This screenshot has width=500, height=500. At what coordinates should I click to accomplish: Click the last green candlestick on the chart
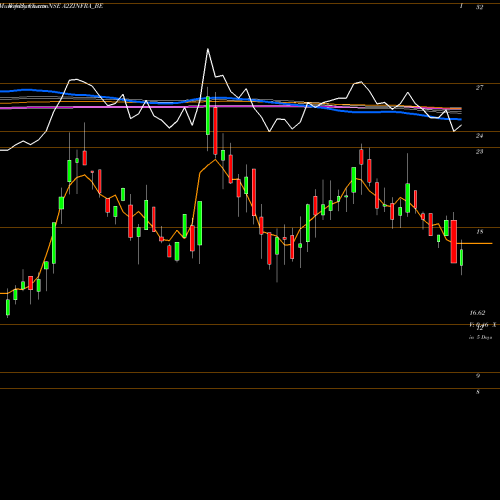coord(462,258)
